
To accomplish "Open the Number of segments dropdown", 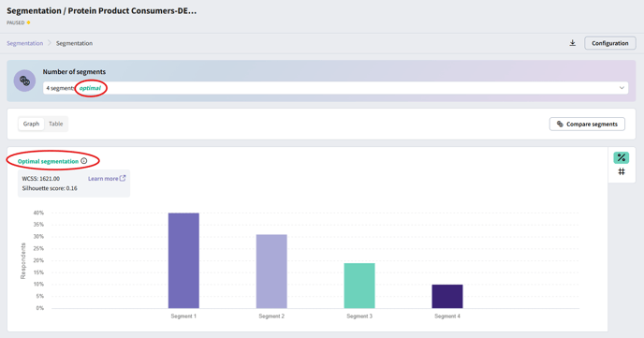I will (x=335, y=88).
